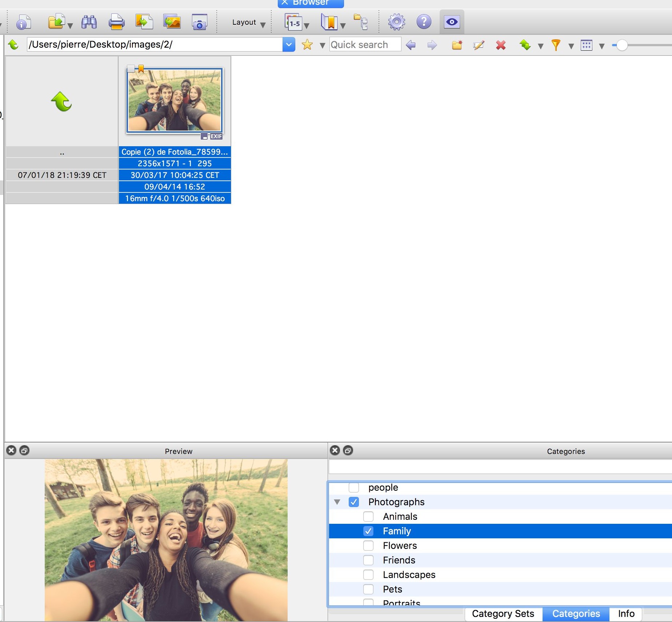
Task: Switch to the Category Sets tab
Action: (503, 614)
